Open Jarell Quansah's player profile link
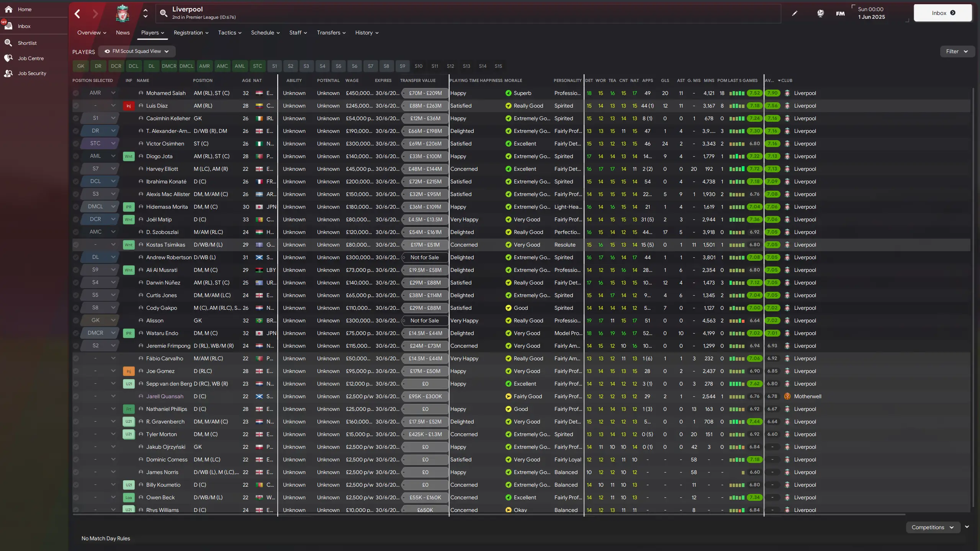Screen dimensions: 980x551 [165, 396]
